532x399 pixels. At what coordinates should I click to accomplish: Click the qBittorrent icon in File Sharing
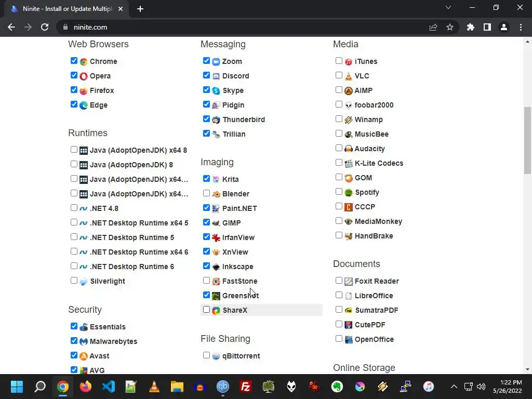coord(216,356)
